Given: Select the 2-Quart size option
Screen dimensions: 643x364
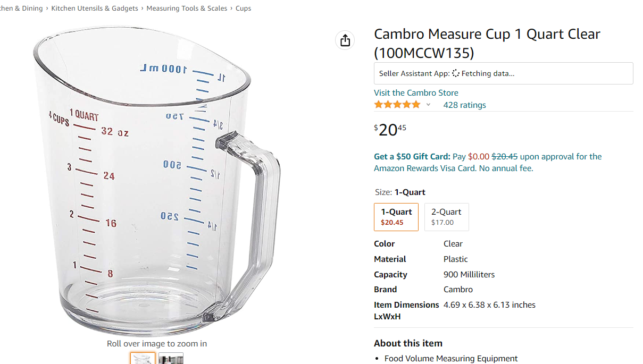Looking at the screenshot, I should click(447, 217).
